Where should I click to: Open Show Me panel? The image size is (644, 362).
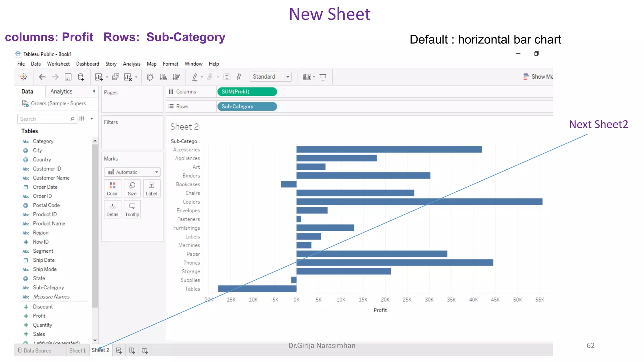(538, 77)
